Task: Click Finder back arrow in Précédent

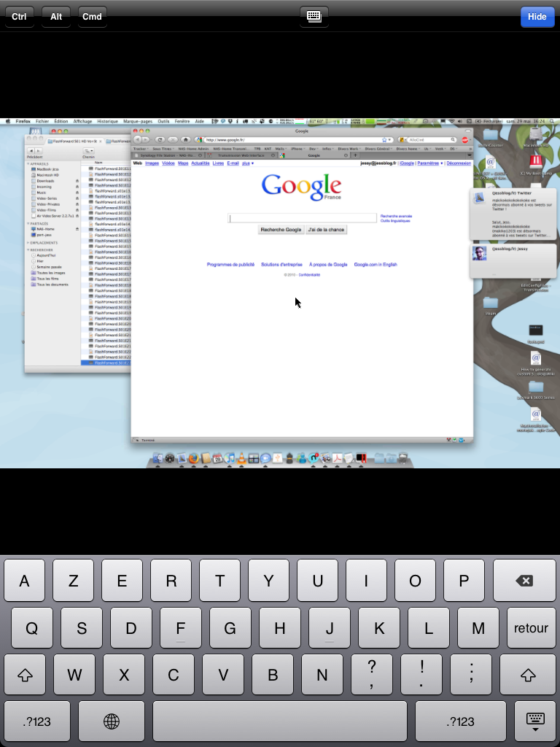Action: point(31,150)
